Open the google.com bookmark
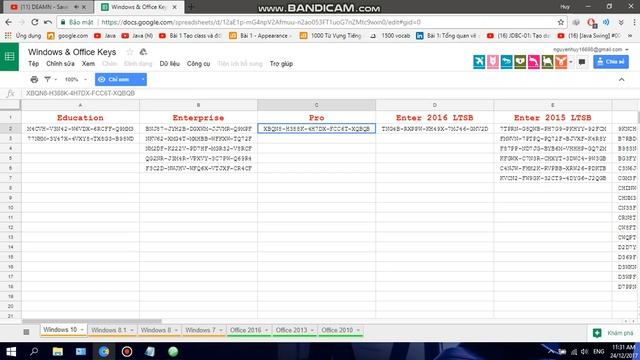This screenshot has height=360, width=640. [68, 36]
